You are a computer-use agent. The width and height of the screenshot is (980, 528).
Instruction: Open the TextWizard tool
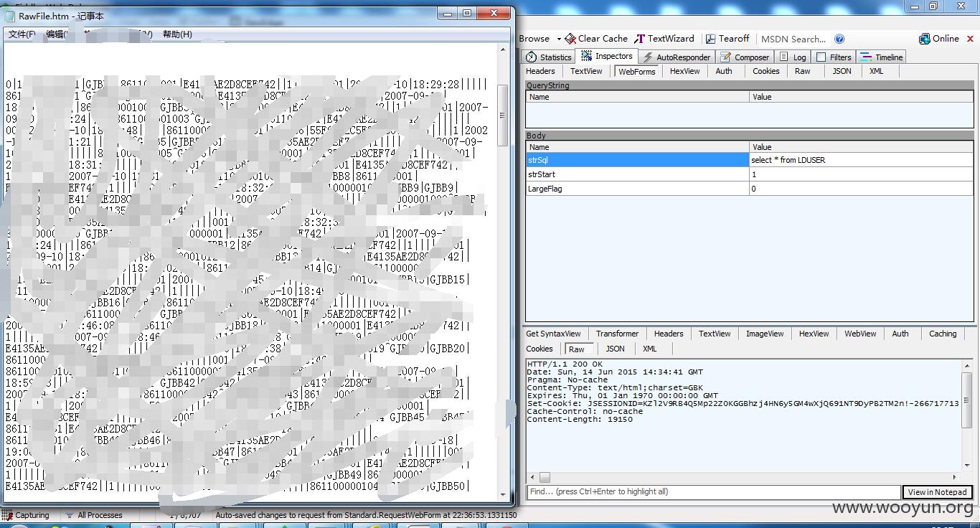664,39
